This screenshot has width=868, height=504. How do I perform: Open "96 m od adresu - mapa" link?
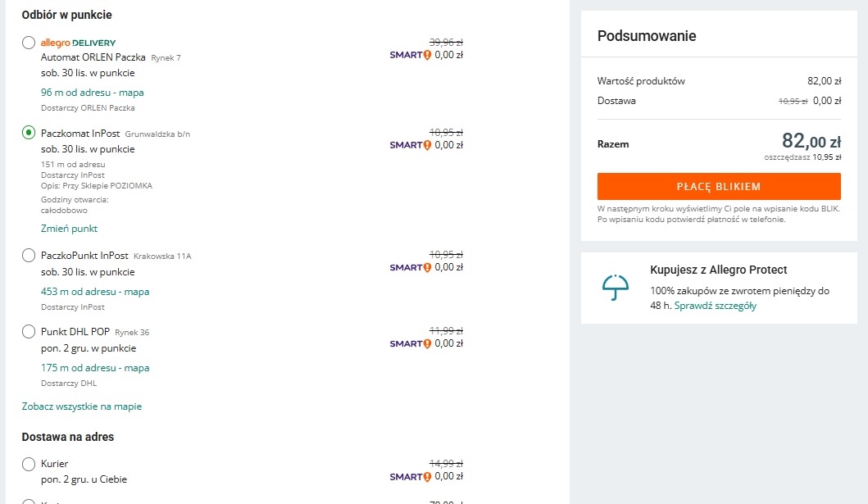click(x=92, y=93)
